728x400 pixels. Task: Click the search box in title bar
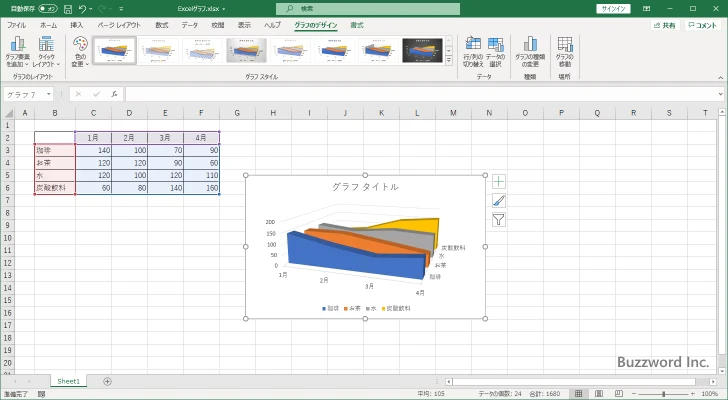point(368,9)
